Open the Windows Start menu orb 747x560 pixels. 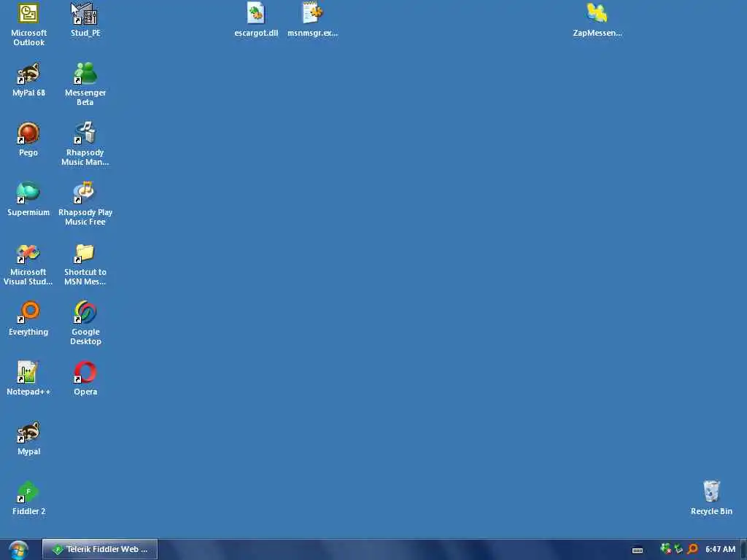coord(18,550)
